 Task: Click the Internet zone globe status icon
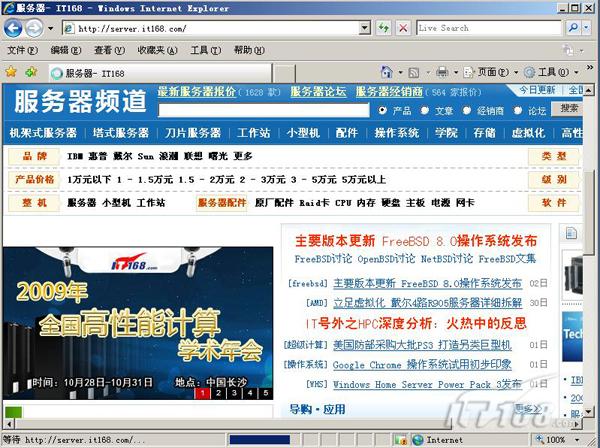[418, 440]
